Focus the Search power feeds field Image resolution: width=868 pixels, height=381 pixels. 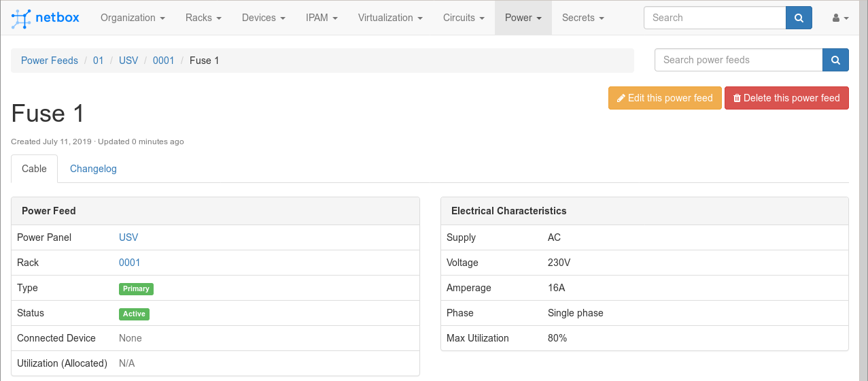pyautogui.click(x=738, y=60)
